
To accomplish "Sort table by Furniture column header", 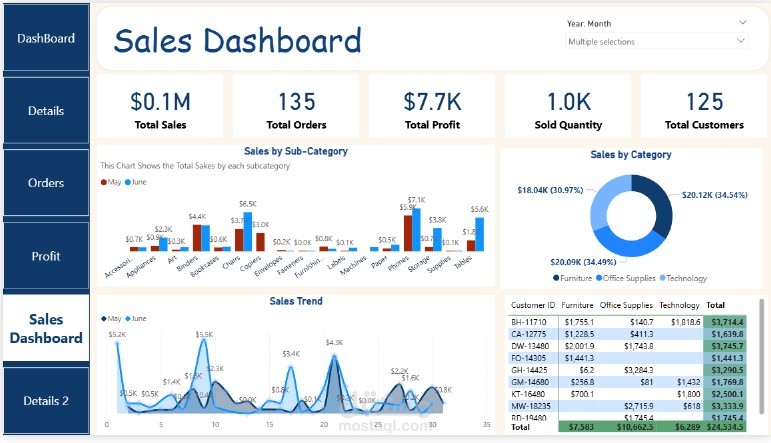I will coord(577,305).
